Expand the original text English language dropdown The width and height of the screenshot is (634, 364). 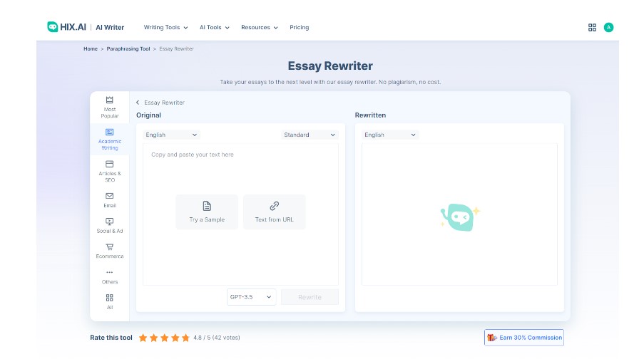point(171,135)
